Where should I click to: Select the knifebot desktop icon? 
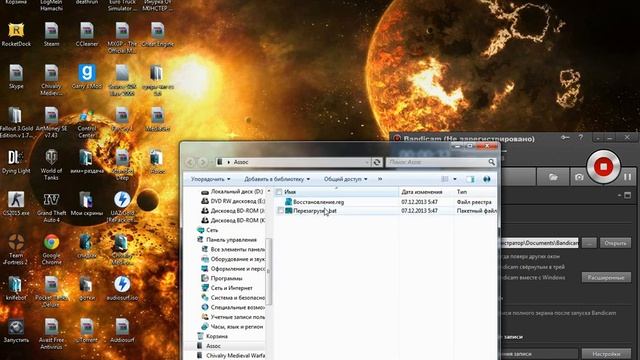click(16, 288)
